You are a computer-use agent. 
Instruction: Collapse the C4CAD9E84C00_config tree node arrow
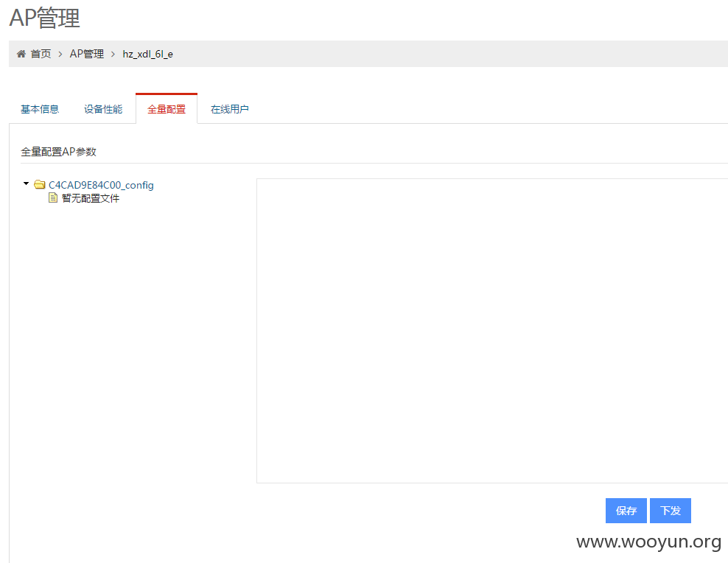coord(26,183)
